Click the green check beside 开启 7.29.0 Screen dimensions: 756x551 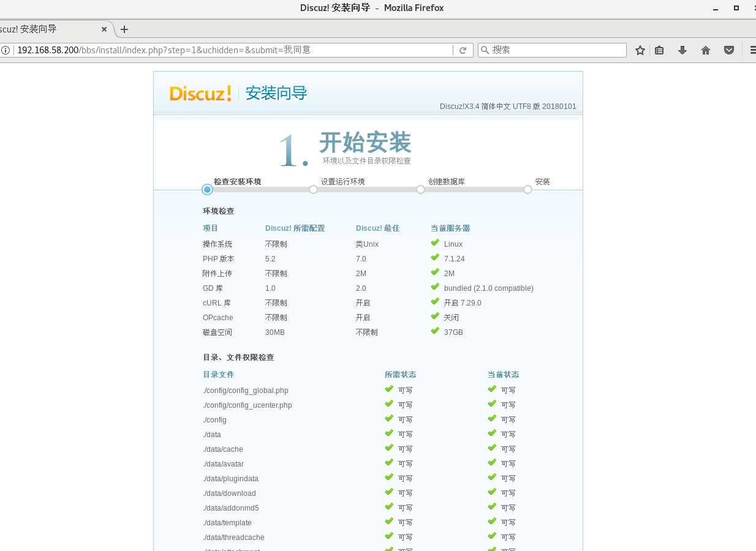tap(435, 302)
